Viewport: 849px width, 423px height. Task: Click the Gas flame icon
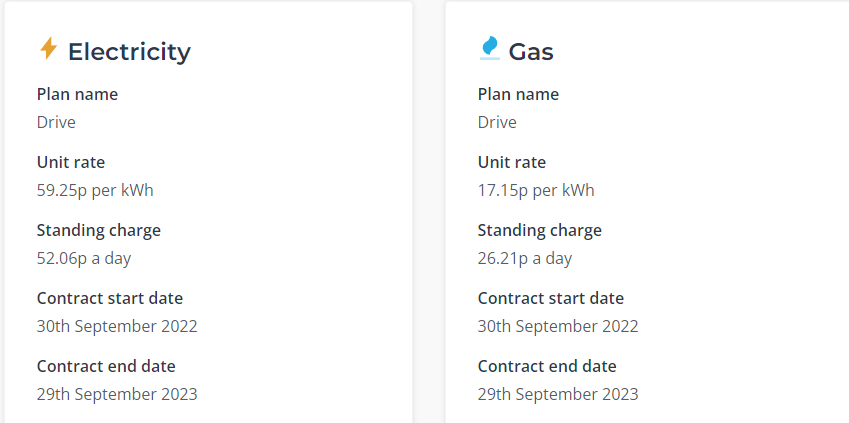(x=489, y=48)
